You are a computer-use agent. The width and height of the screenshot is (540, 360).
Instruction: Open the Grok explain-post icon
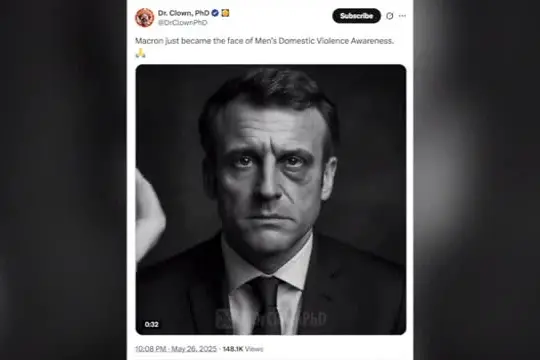point(390,16)
